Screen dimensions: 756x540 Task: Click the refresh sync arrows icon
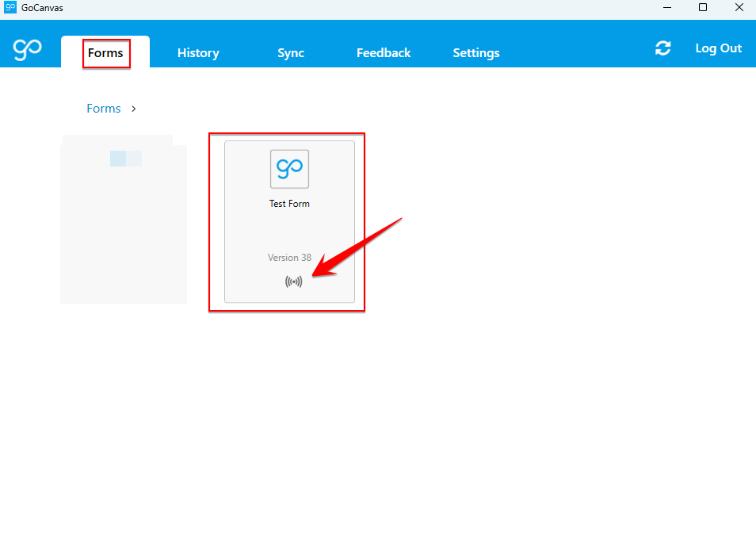click(662, 48)
